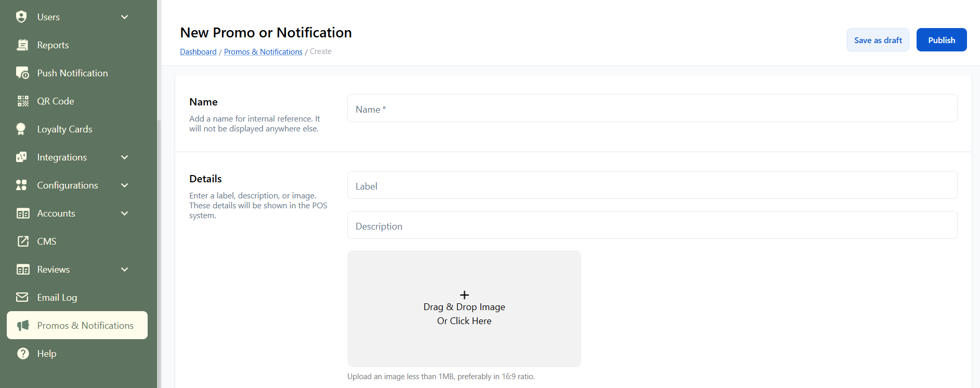Click the Promos & Notifications megaphone icon
This screenshot has width=980, height=388.
click(23, 326)
